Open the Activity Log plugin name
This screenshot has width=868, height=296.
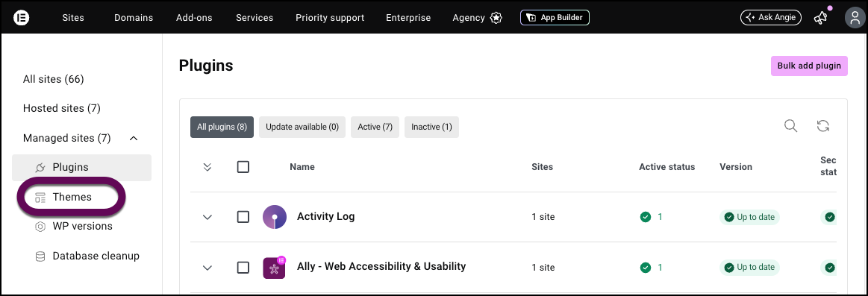325,216
